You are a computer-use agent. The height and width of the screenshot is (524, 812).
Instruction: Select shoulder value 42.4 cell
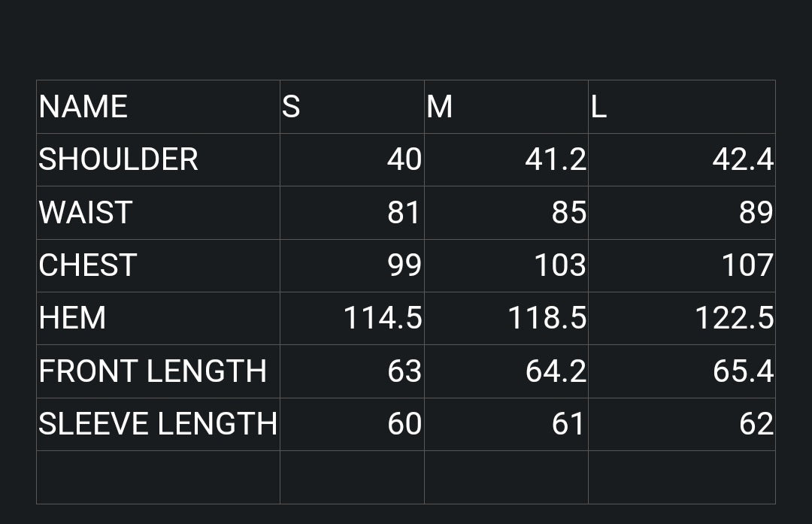point(681,159)
